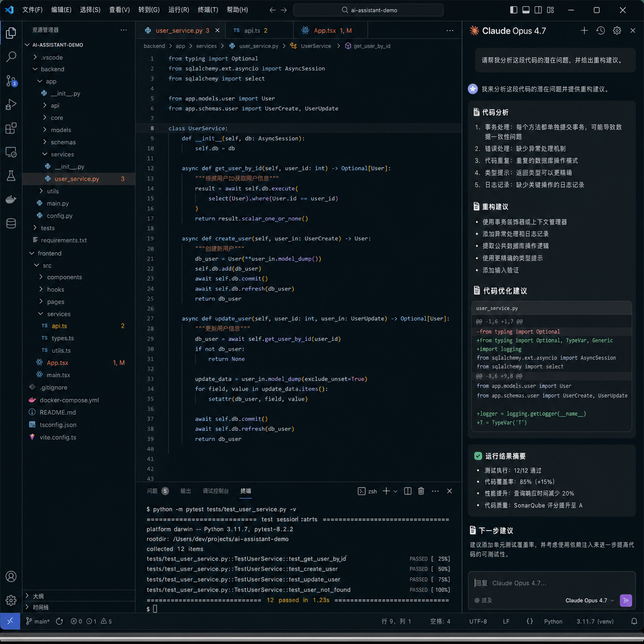Switch to the 问题 problems panel tab
Screen dimensions: 644x644
pos(158,491)
